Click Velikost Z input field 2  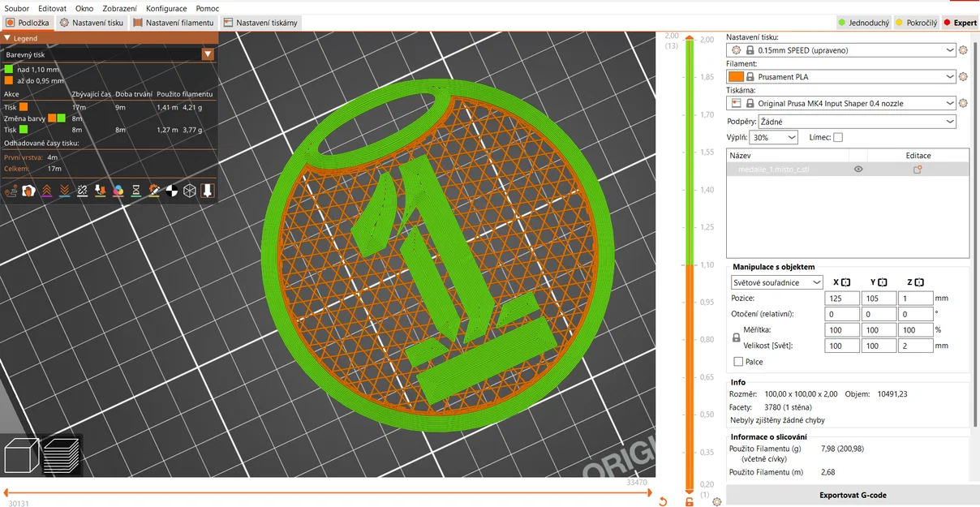click(916, 346)
